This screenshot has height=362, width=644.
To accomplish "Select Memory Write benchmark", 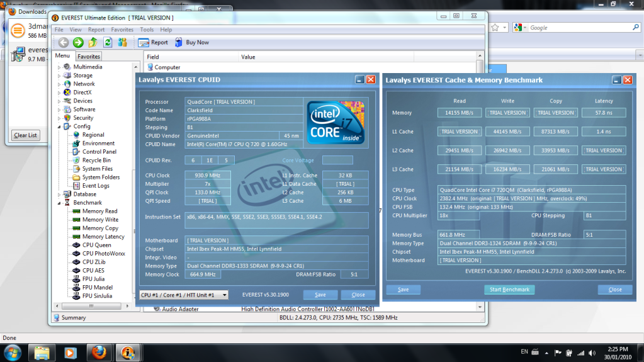I will click(x=100, y=220).
